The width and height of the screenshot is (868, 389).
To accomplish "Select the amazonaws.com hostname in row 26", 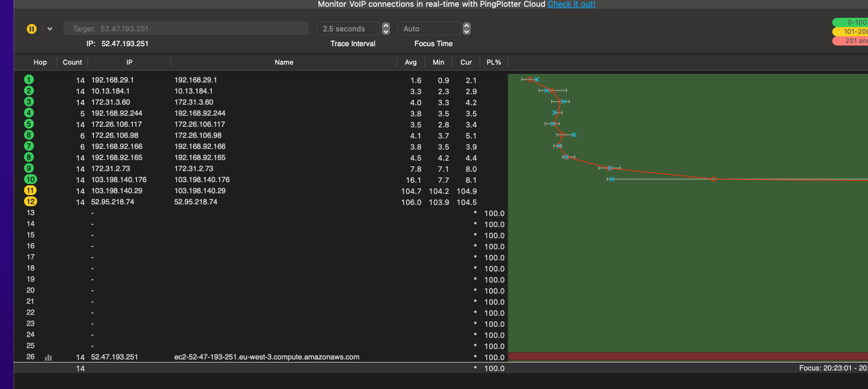I will coord(267,357).
